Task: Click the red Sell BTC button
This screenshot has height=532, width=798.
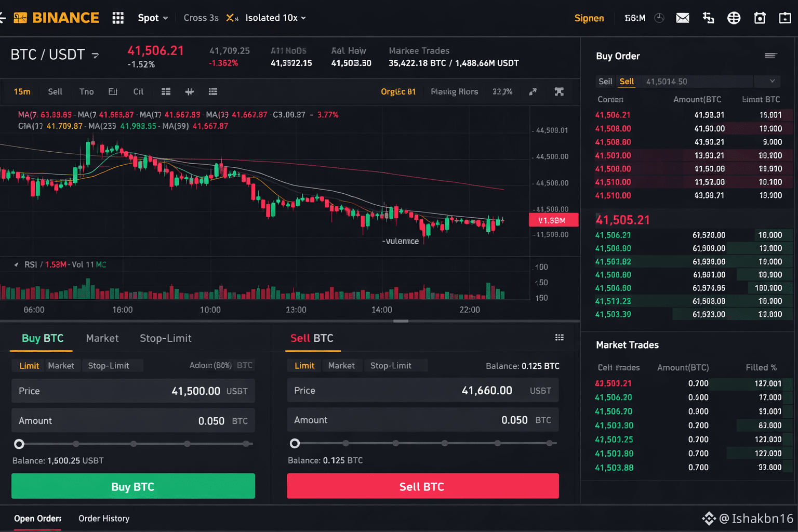Action: coord(423,486)
